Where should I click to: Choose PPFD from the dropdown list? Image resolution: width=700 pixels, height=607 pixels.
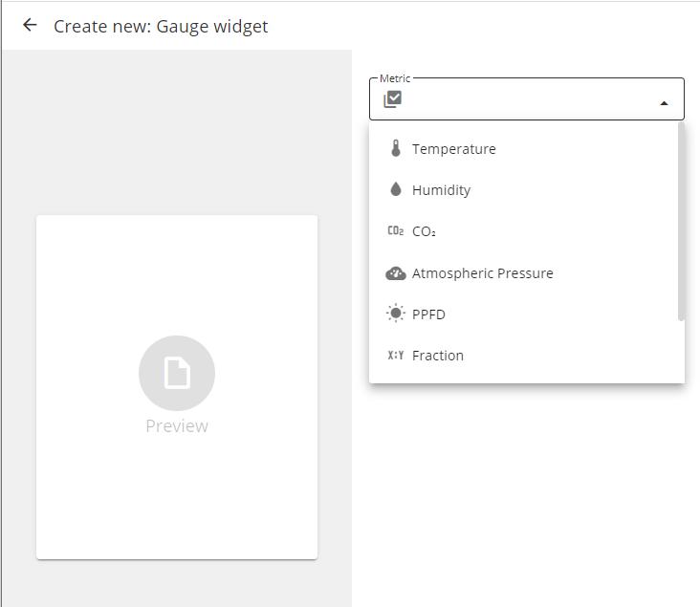tap(428, 314)
